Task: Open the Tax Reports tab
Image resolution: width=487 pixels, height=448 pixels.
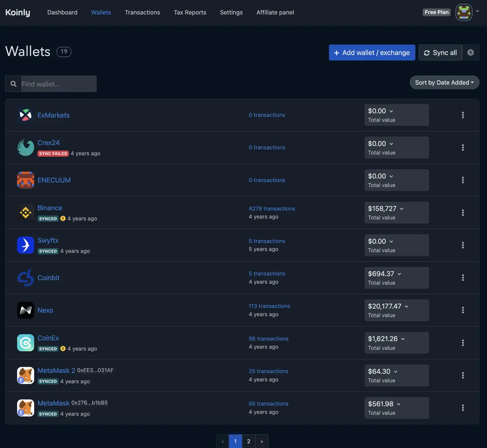Action: [x=190, y=13]
